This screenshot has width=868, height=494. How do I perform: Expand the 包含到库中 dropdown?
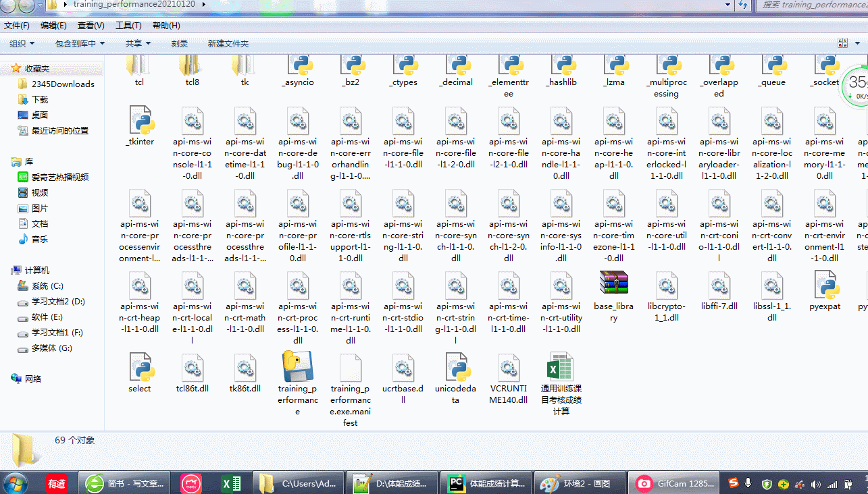[80, 43]
